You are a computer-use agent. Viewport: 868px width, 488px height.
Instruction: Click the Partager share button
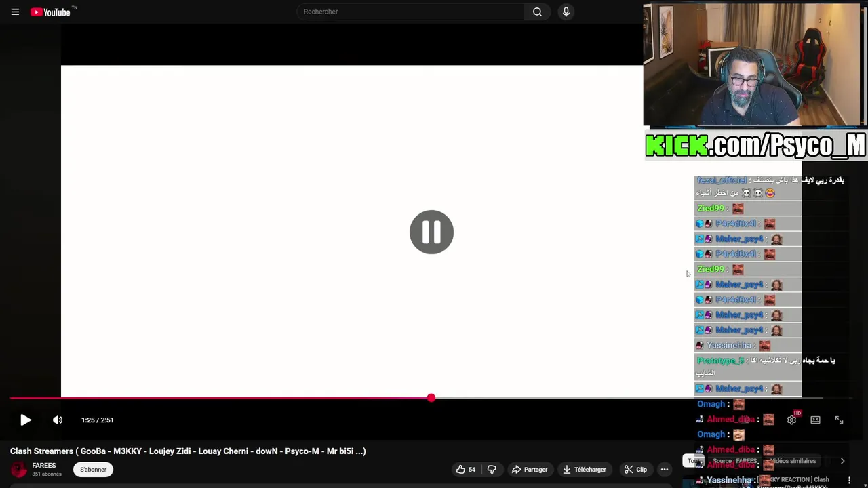(x=530, y=470)
